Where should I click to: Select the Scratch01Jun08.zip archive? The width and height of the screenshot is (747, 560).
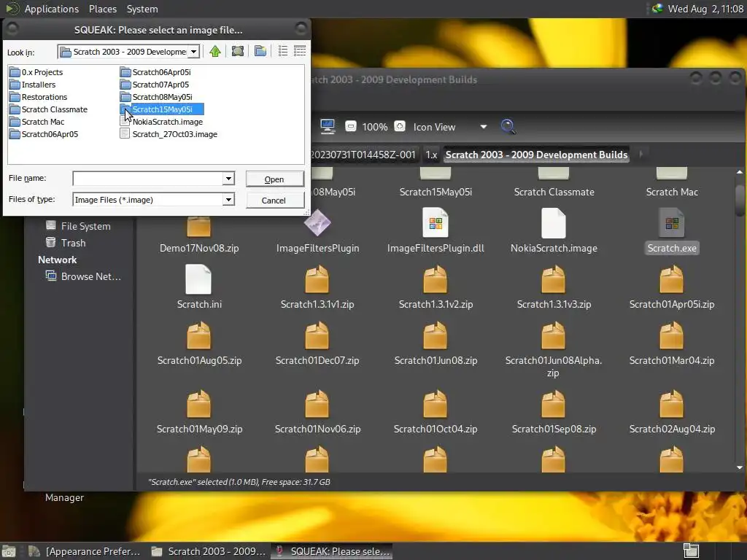coord(436,344)
